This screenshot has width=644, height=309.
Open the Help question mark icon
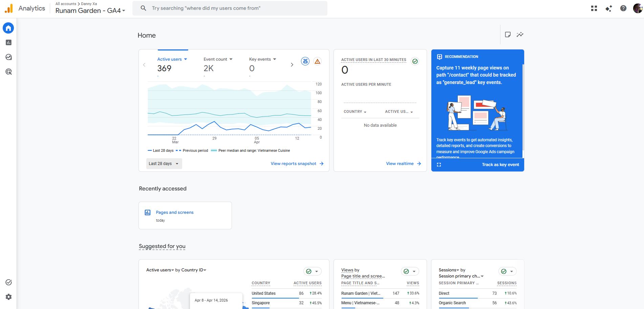coord(623,8)
